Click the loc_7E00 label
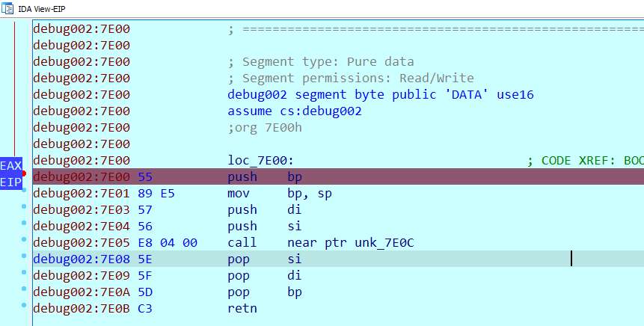644x326 pixels. pos(260,160)
